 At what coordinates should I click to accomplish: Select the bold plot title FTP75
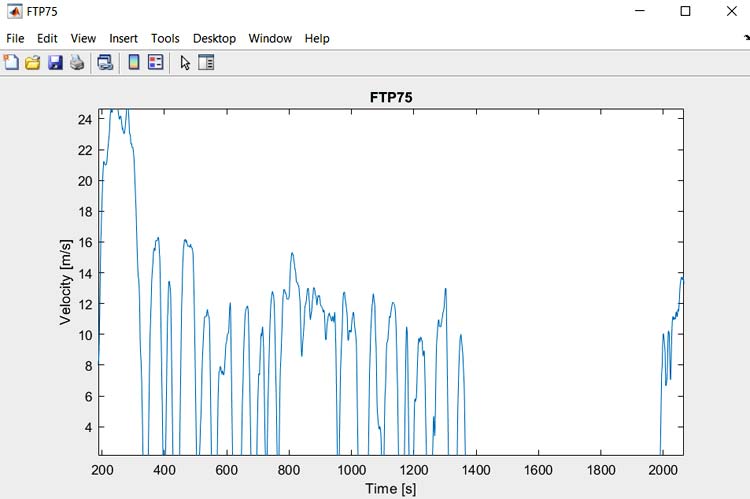391,98
